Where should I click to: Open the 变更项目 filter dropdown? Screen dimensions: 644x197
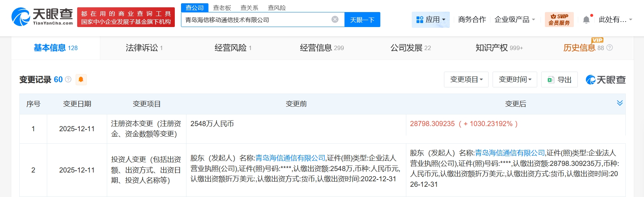(466, 80)
